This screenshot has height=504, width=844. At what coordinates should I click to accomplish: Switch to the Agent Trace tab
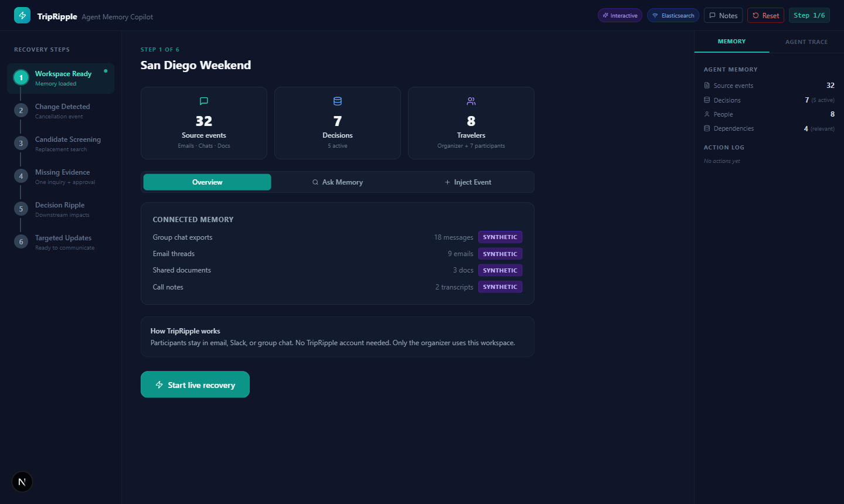pos(806,42)
